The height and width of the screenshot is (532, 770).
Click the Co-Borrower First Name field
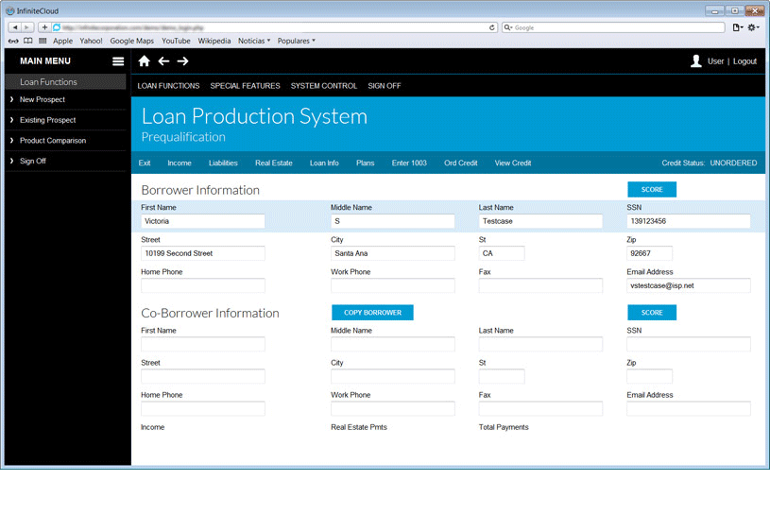pos(203,345)
